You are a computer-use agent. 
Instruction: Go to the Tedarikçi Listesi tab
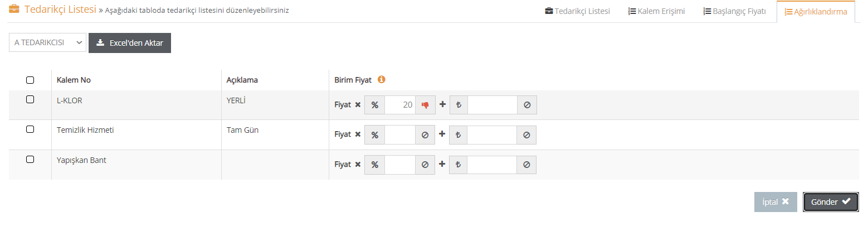point(577,11)
